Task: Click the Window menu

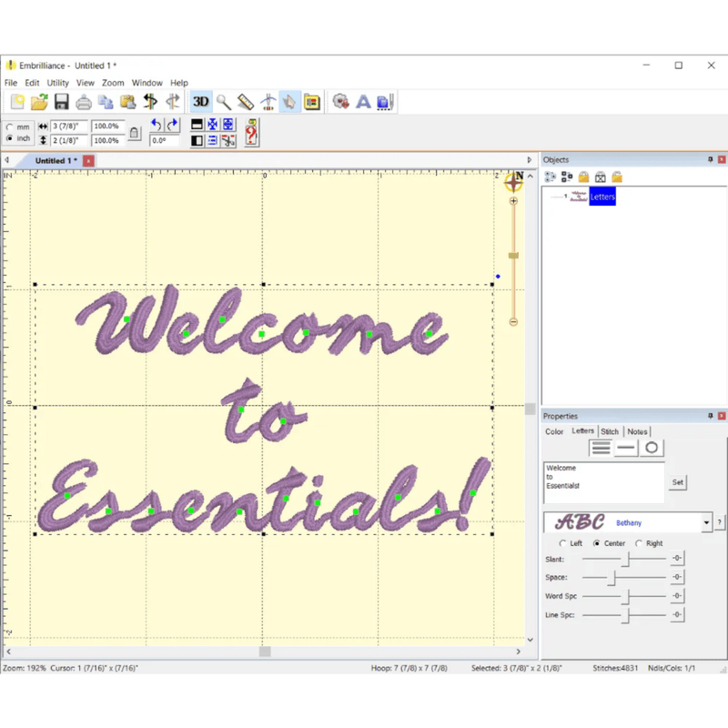Action: (147, 83)
